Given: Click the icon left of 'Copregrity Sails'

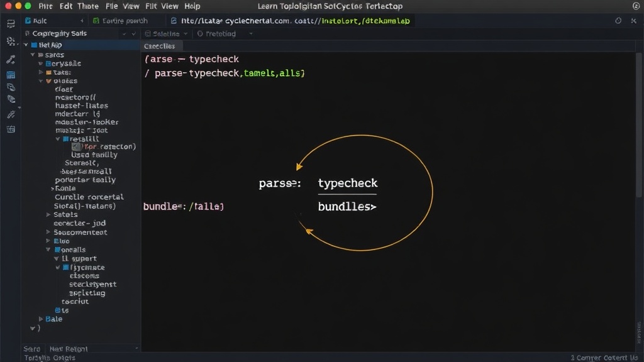Looking at the screenshot, I should point(27,33).
